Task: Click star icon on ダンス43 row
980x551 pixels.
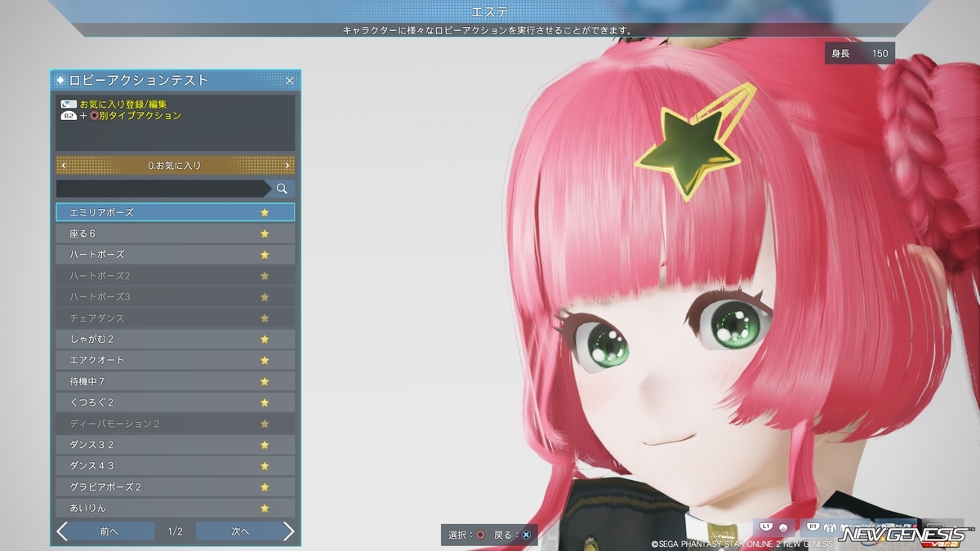Action: tap(265, 466)
